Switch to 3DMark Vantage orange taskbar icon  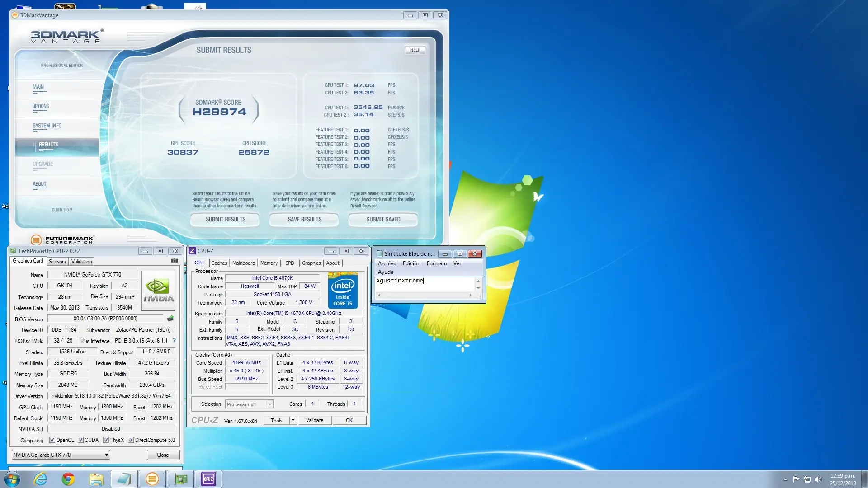point(152,479)
